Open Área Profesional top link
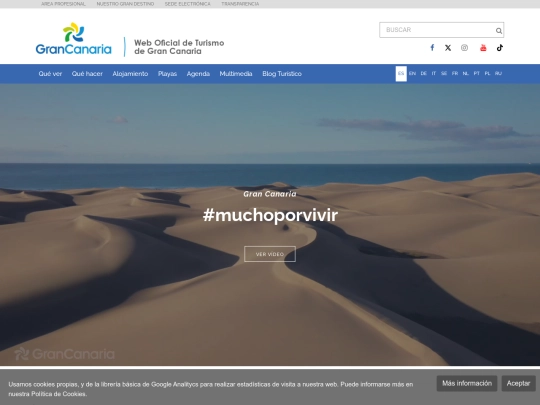This screenshot has height=405, width=540. (x=63, y=4)
